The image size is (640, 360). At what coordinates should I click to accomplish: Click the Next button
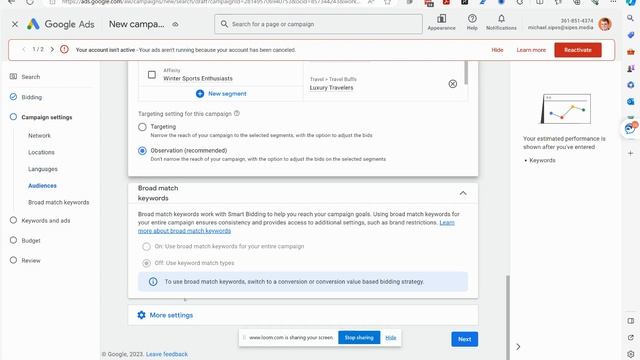click(x=464, y=339)
